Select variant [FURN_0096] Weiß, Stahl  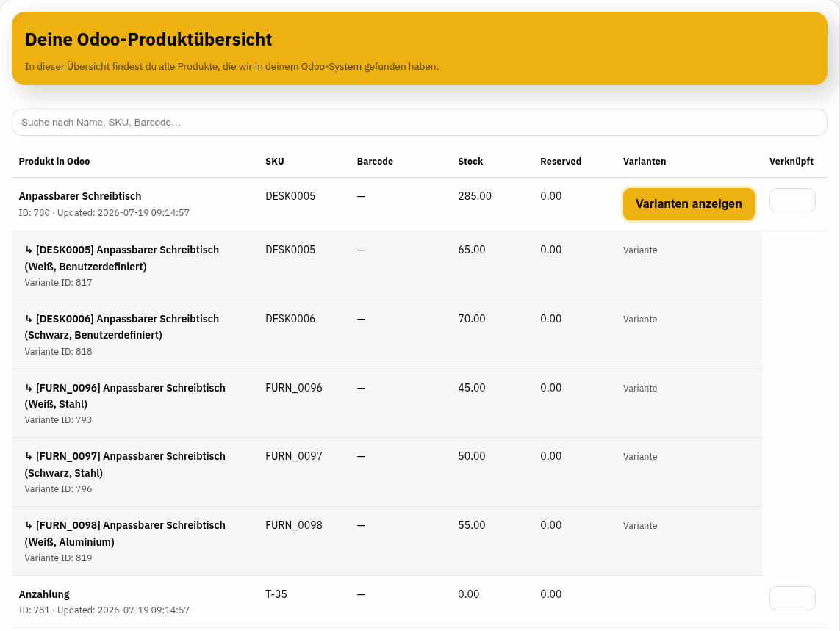coord(126,396)
